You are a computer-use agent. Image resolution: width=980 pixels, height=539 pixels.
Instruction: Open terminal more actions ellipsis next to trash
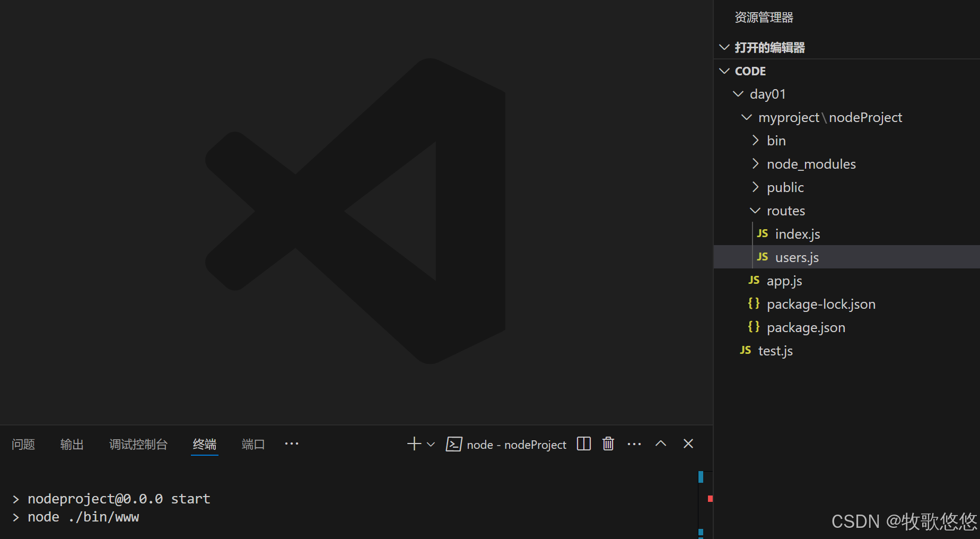[634, 444]
